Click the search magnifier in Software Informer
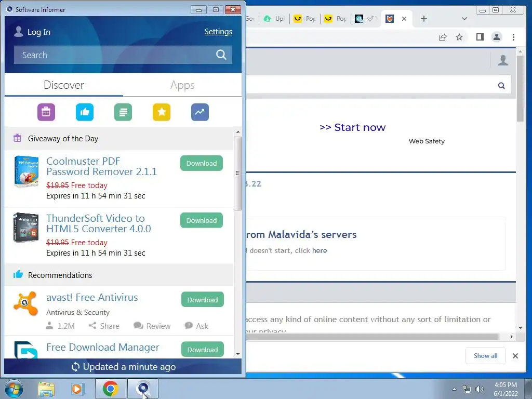The image size is (532, 399). tap(221, 55)
